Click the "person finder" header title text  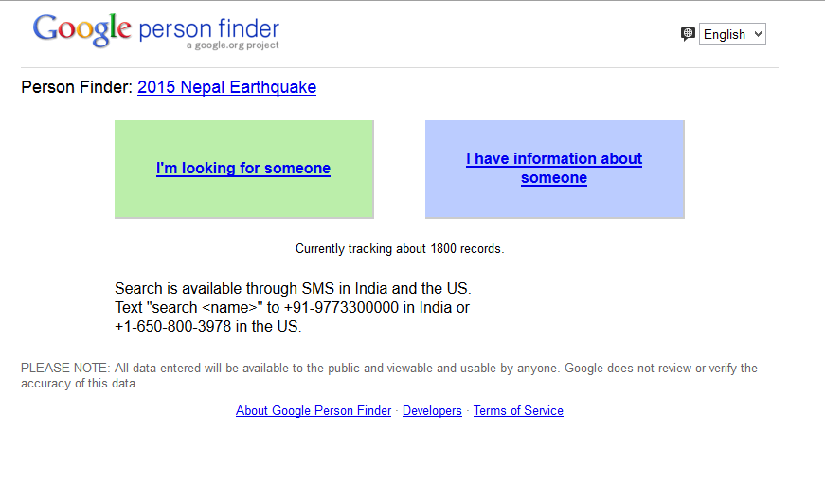click(x=208, y=27)
